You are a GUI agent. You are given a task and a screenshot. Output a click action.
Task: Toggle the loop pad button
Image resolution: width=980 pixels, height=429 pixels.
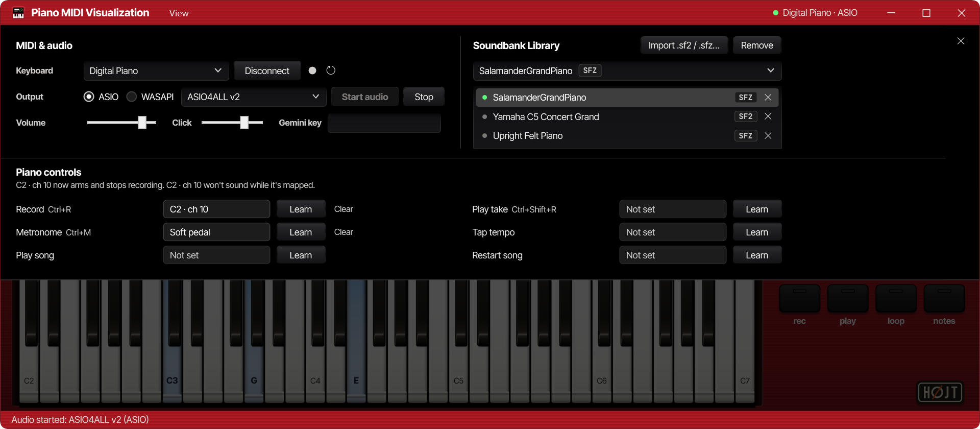pyautogui.click(x=896, y=298)
